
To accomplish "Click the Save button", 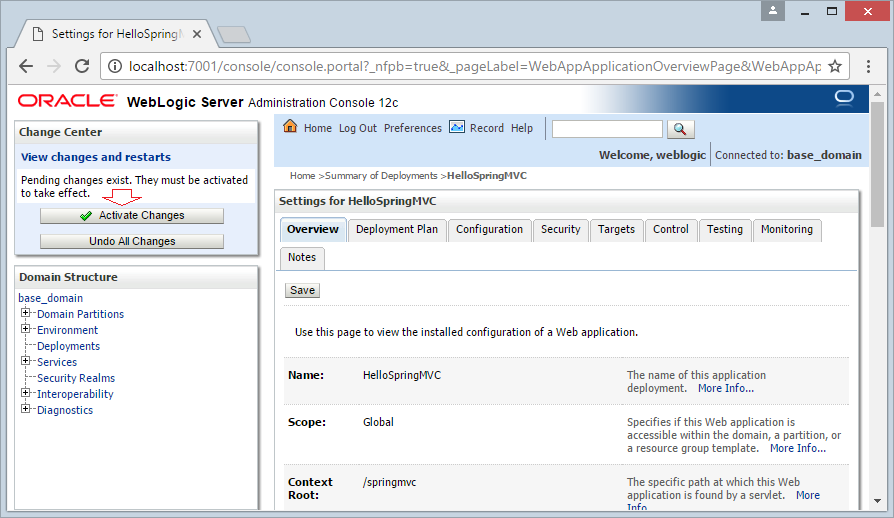I will pyautogui.click(x=302, y=291).
